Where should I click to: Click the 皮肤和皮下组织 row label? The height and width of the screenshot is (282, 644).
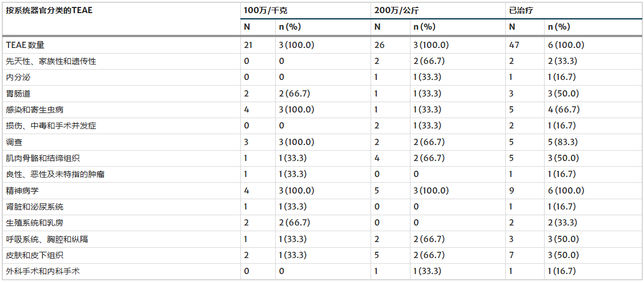pyautogui.click(x=34, y=255)
